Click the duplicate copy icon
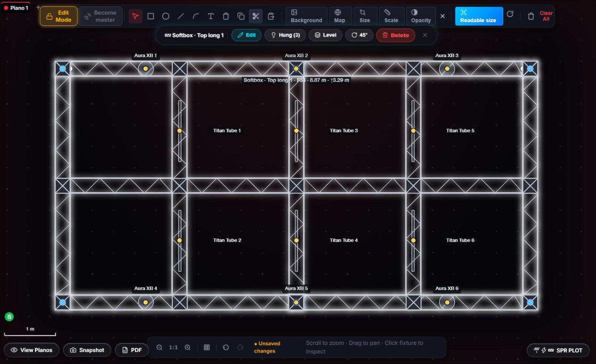 241,16
